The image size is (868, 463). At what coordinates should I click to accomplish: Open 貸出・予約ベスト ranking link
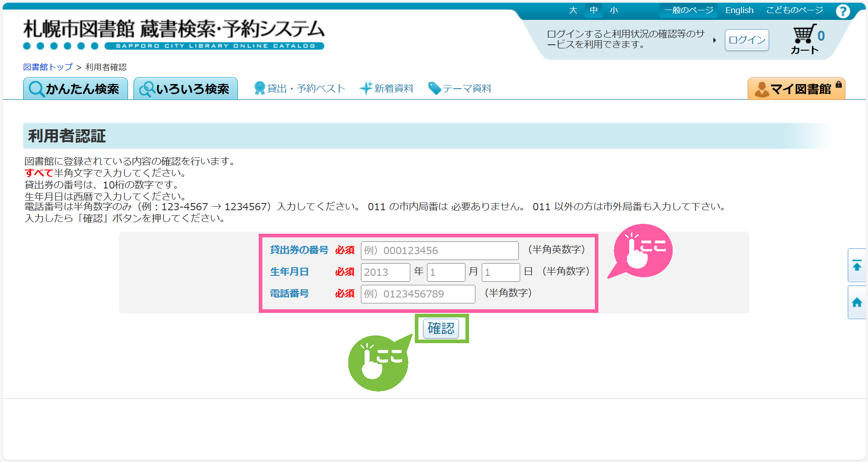[300, 89]
